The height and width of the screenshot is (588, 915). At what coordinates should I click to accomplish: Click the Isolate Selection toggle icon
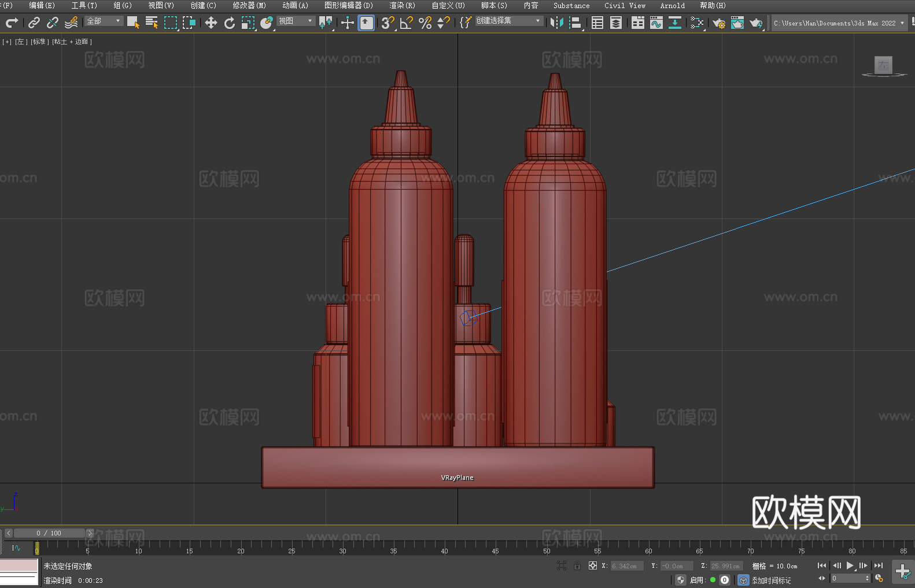point(561,565)
